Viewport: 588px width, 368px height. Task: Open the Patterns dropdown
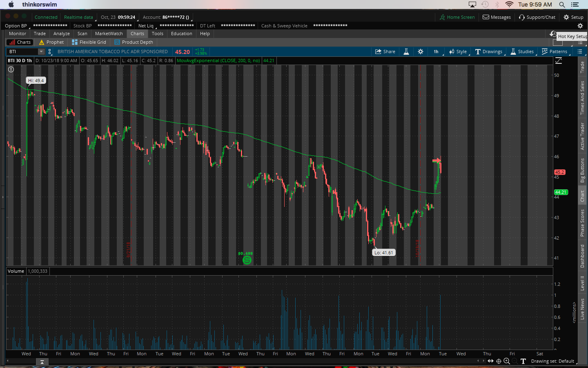(x=555, y=52)
